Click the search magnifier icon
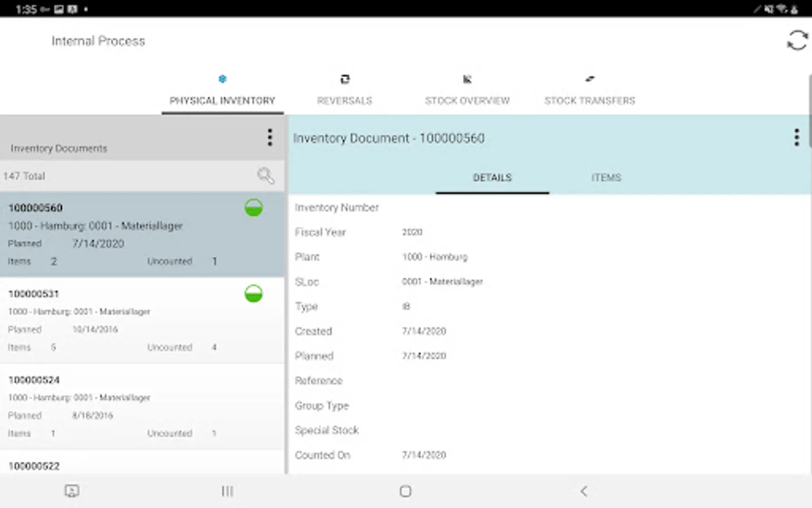The width and height of the screenshot is (812, 508). pos(266,176)
